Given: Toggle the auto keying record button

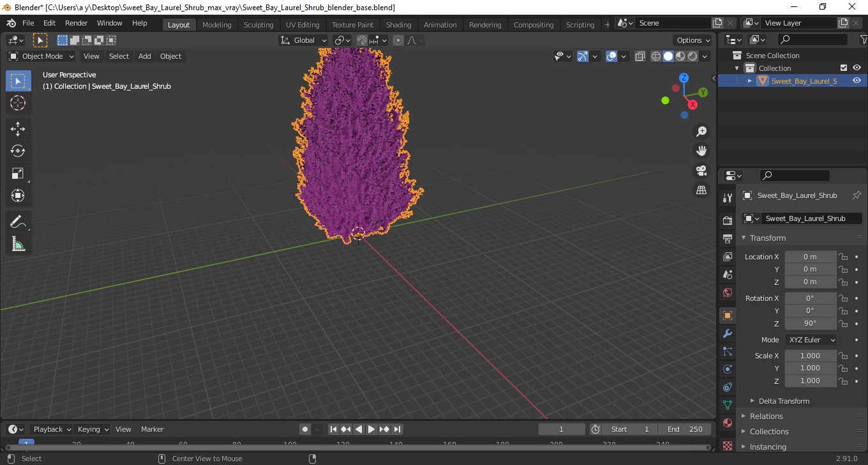Looking at the screenshot, I should point(305,429).
